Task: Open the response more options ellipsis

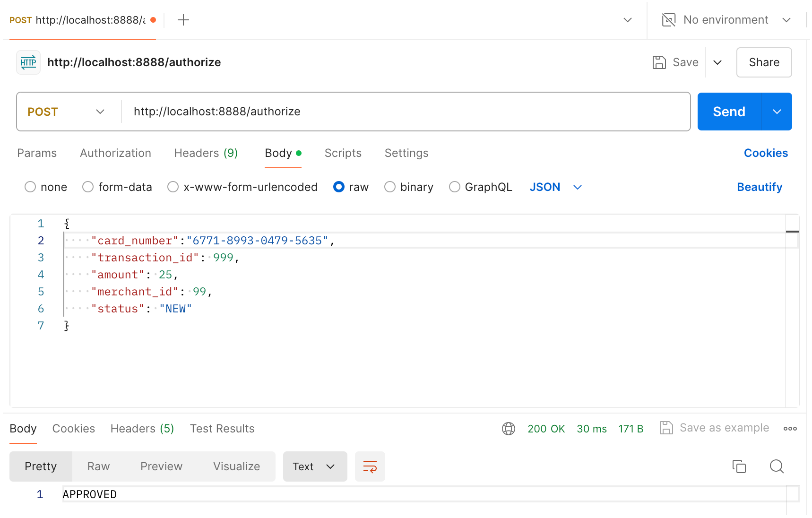Action: [790, 429]
